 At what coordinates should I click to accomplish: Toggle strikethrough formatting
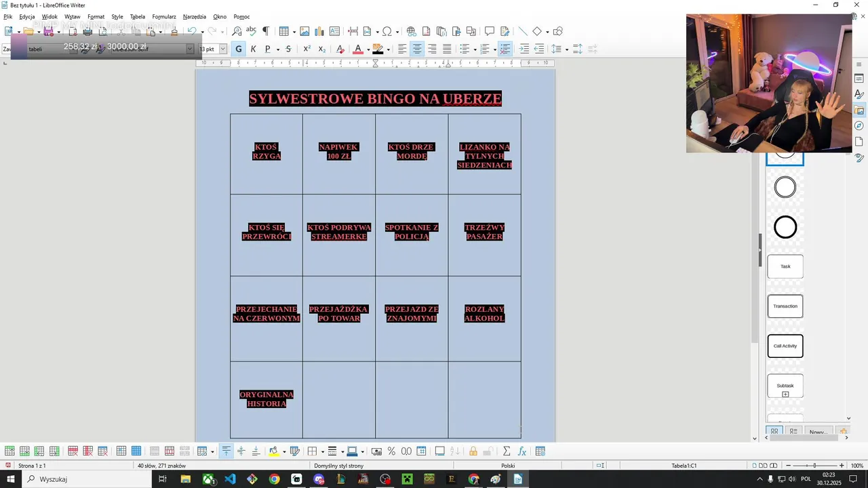[288, 49]
